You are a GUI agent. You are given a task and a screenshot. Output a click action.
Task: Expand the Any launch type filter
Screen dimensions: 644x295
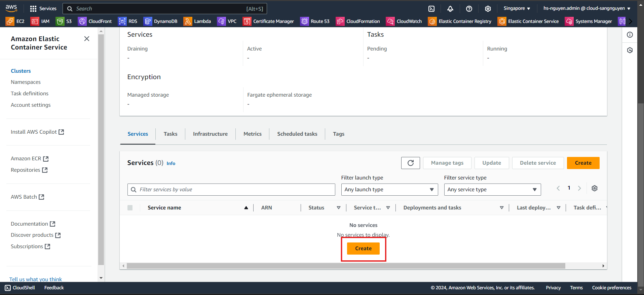[x=389, y=190]
